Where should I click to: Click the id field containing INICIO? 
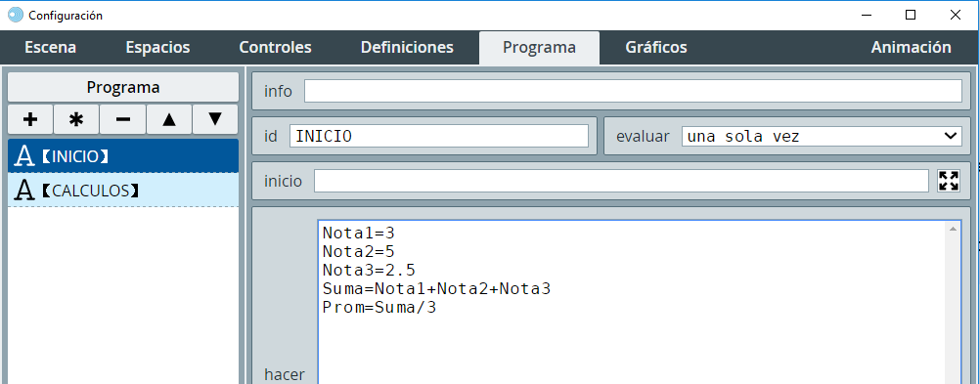[x=439, y=136]
